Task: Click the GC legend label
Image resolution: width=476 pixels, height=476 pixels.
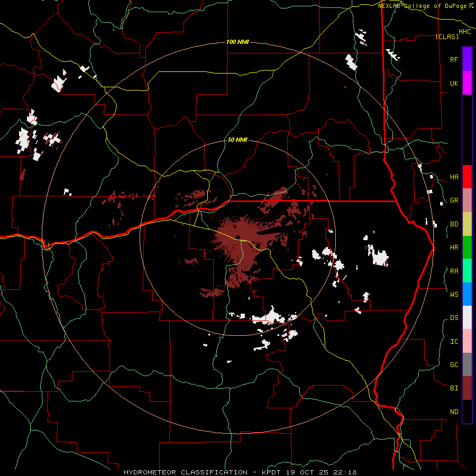Action: (x=454, y=364)
